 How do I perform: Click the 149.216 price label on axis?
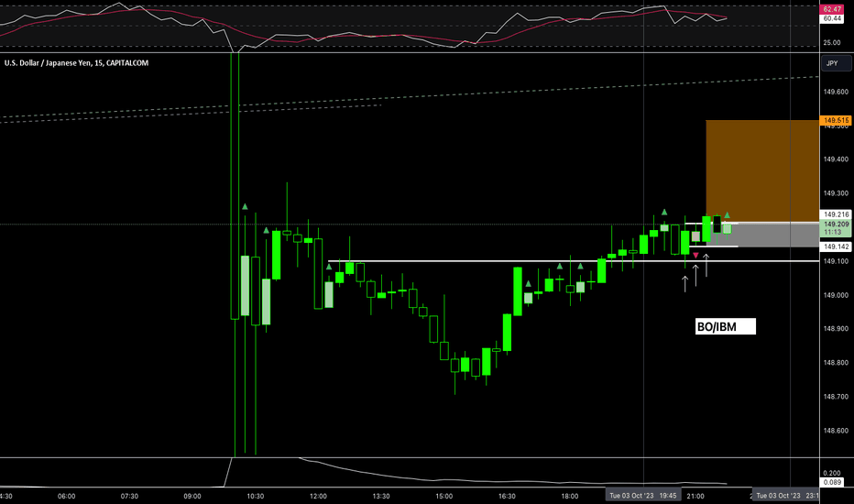coord(836,214)
